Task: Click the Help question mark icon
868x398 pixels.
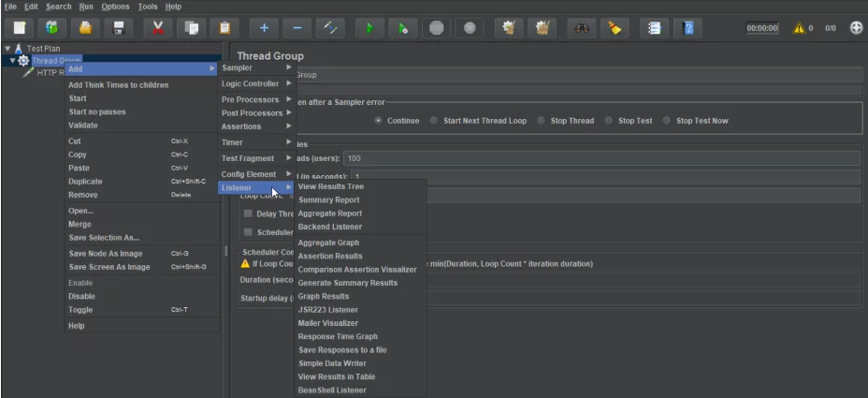Action: point(688,28)
